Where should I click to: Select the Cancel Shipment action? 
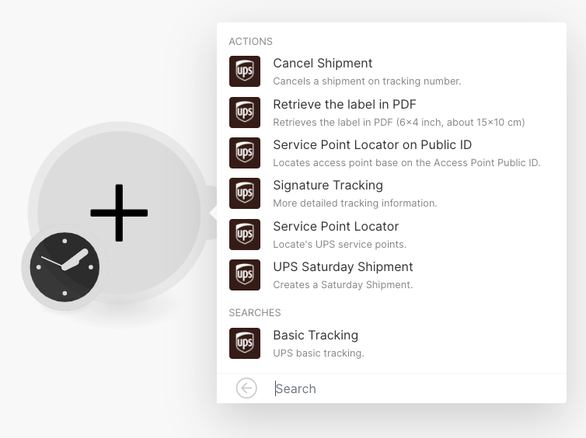(x=323, y=63)
